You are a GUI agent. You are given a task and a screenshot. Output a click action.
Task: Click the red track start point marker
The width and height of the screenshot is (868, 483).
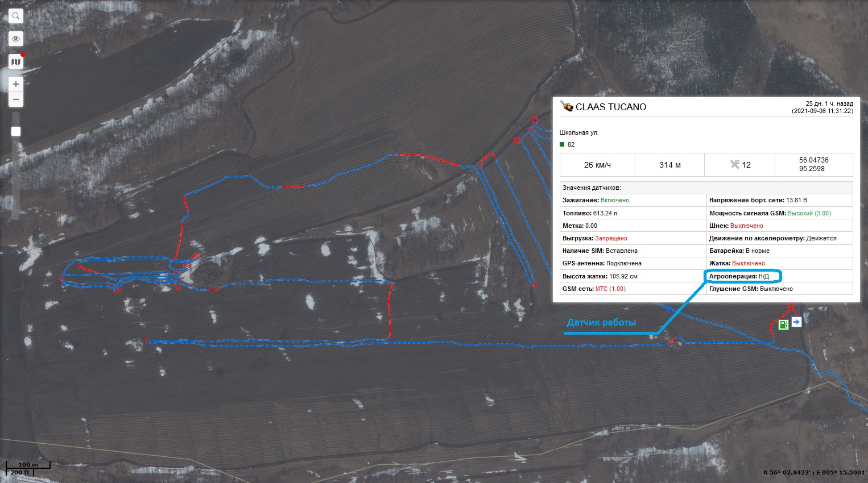[147, 340]
